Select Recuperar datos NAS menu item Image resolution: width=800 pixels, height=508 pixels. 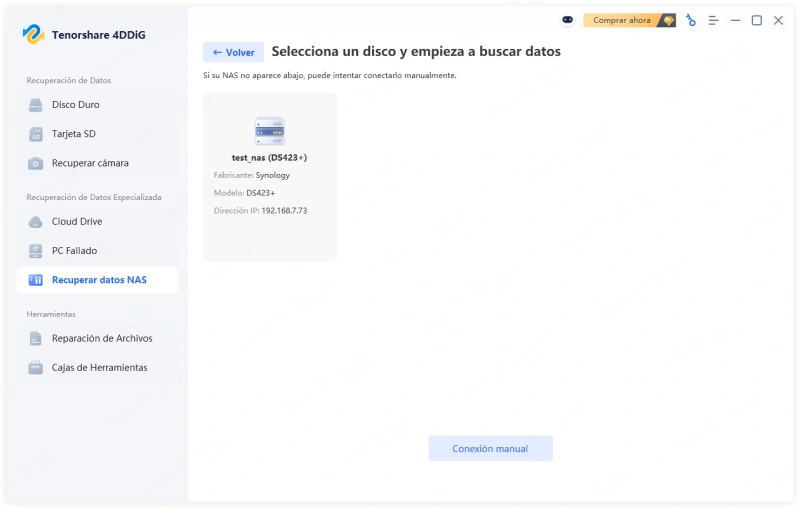pos(97,280)
